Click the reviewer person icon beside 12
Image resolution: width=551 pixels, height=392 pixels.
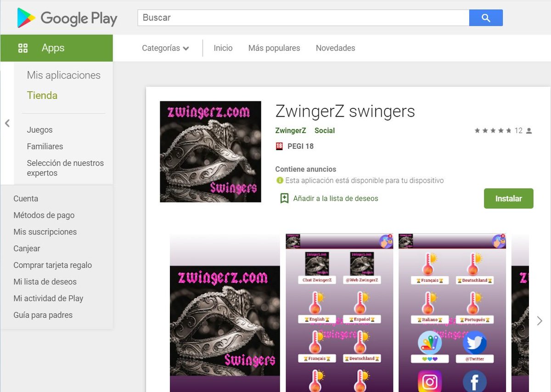[529, 131]
